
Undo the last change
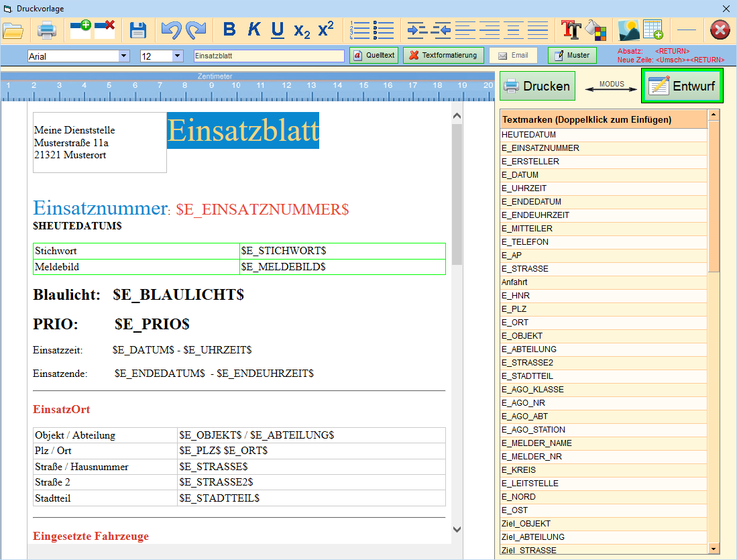tap(171, 30)
